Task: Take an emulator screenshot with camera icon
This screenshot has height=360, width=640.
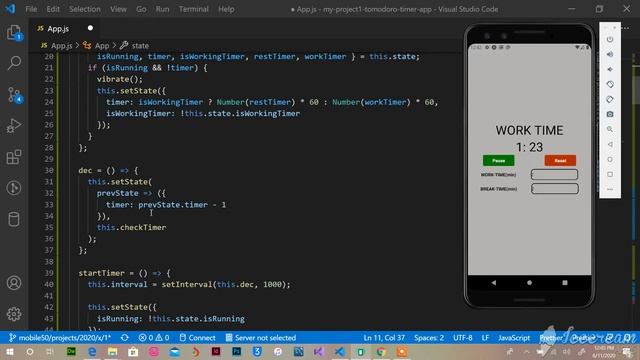Action: click(610, 114)
